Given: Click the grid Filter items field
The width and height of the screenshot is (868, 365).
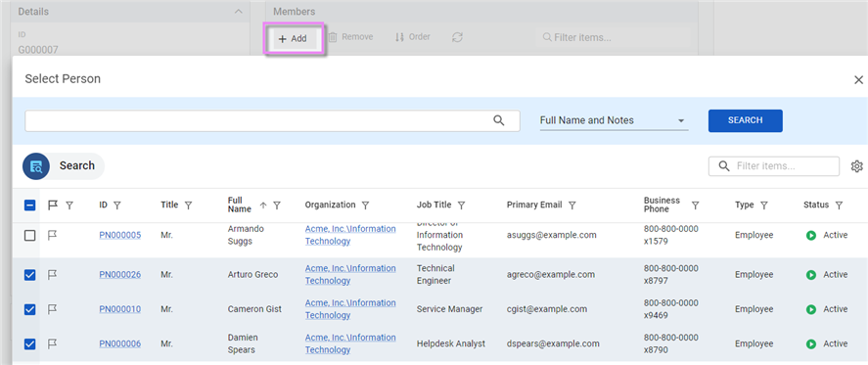Looking at the screenshot, I should point(774,166).
